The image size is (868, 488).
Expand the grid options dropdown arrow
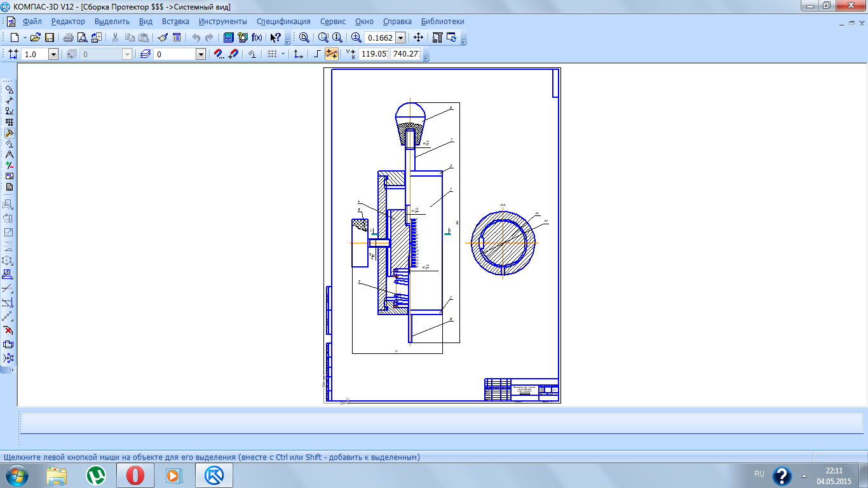click(x=283, y=55)
